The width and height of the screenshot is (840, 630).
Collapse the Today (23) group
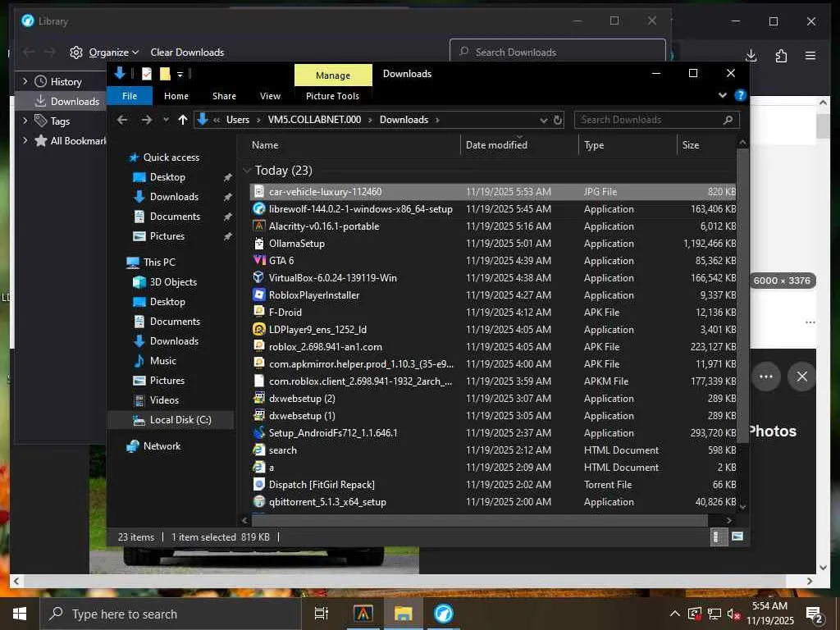(x=247, y=171)
